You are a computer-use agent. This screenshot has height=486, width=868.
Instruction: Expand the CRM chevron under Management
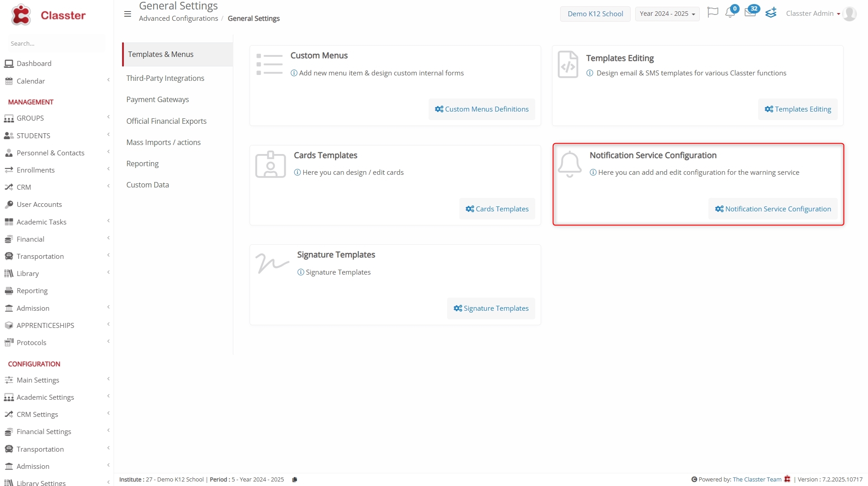(x=108, y=186)
